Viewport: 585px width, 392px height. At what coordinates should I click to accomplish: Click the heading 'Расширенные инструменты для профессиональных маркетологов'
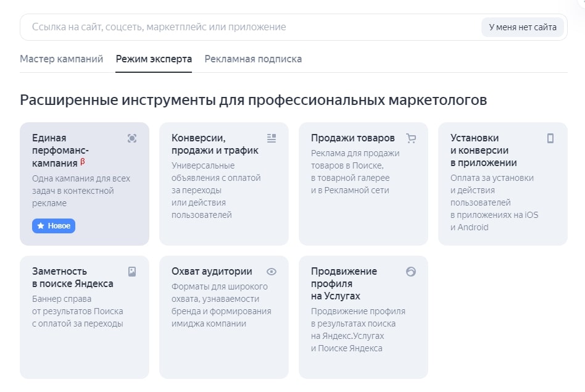coord(254,100)
